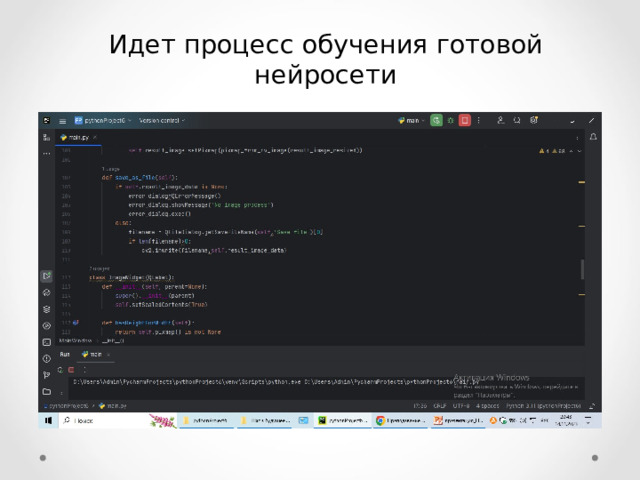
Task: Open the Problems sidebar icon
Action: point(47,359)
